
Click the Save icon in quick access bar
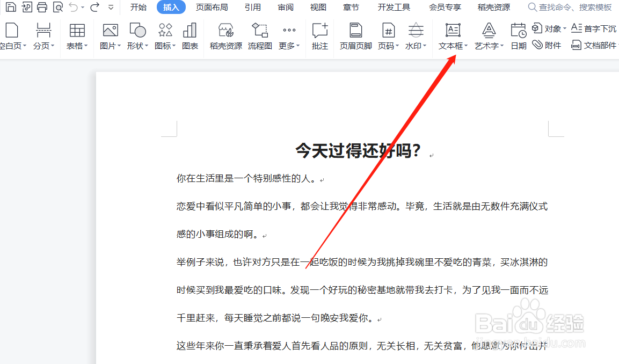[x=11, y=7]
